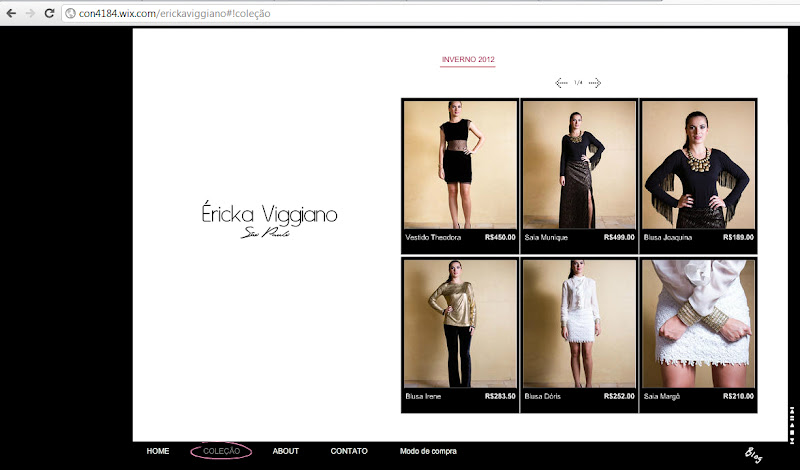Image resolution: width=800 pixels, height=470 pixels.
Task: Open the Saia Margô product photo
Action: (698, 324)
